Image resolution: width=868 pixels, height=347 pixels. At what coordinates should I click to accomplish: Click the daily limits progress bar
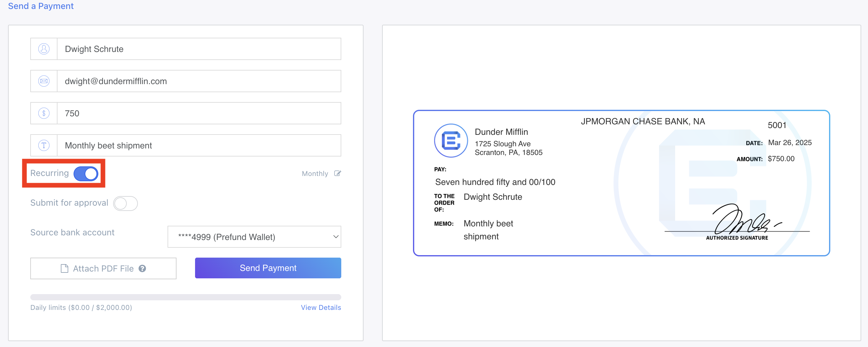click(x=186, y=297)
